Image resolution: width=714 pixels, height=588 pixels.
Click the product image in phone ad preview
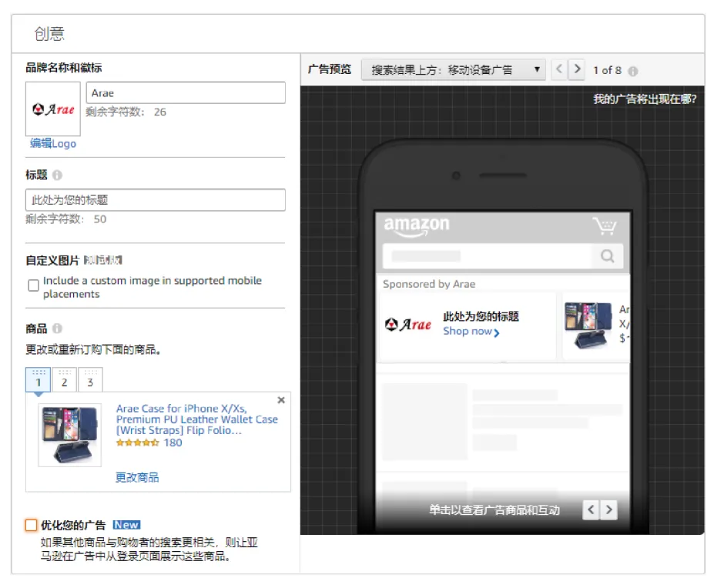pyautogui.click(x=588, y=325)
